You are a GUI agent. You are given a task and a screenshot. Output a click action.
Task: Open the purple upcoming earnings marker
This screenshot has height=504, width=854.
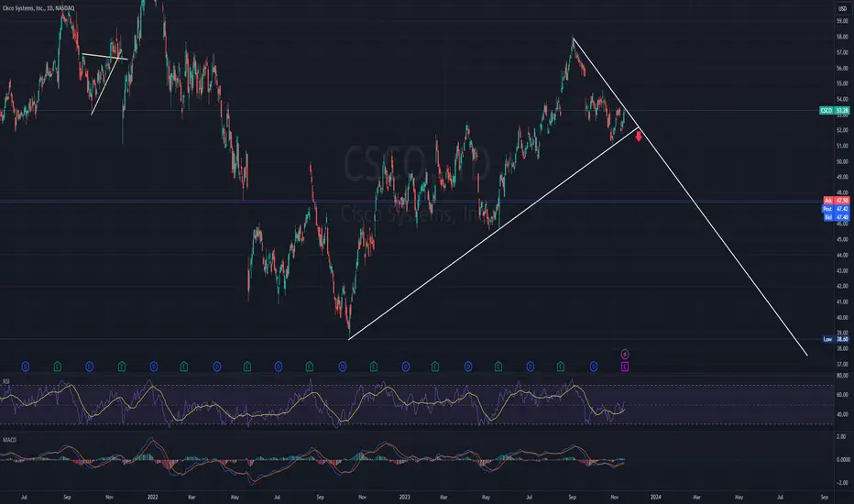[x=625, y=367]
